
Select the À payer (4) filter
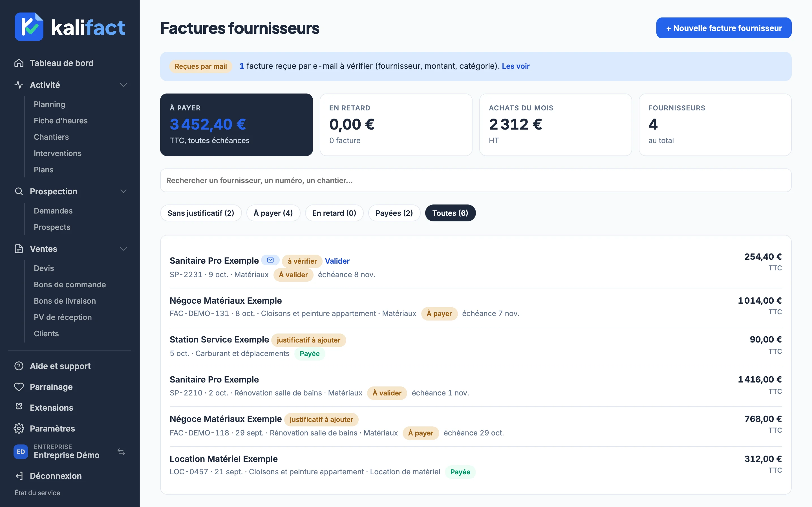(273, 213)
